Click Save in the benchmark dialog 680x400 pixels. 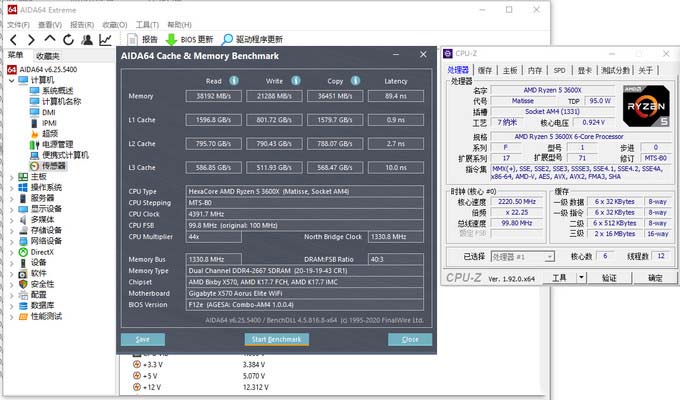[143, 339]
